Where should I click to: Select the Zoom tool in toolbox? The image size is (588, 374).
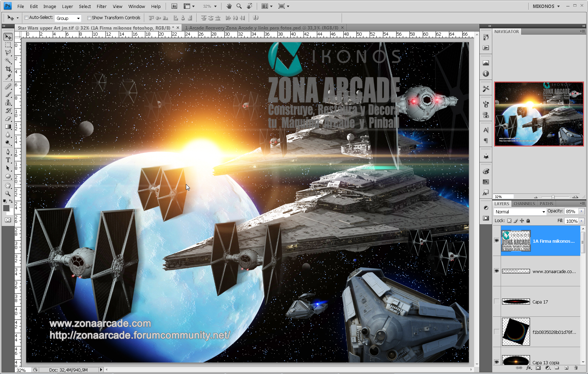(x=8, y=193)
